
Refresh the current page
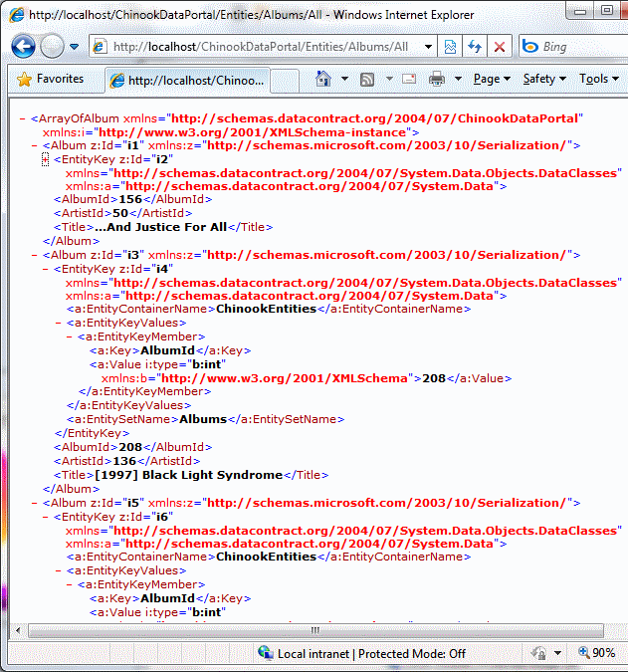475,47
